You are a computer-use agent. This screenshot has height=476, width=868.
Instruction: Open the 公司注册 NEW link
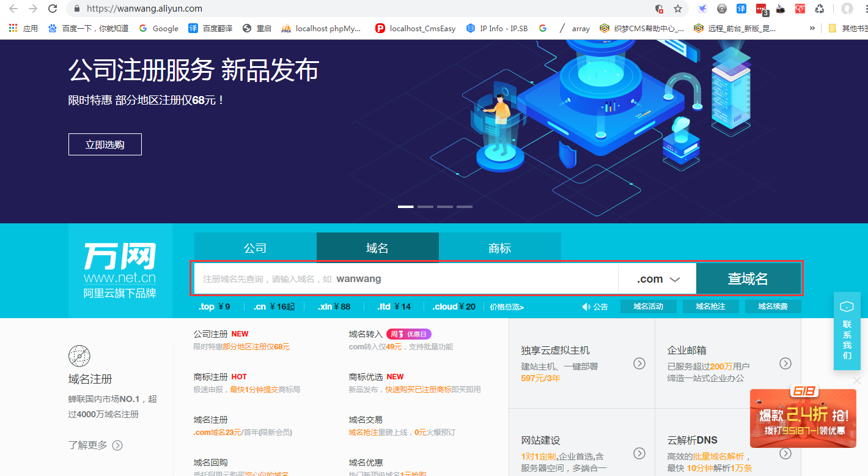(x=221, y=334)
